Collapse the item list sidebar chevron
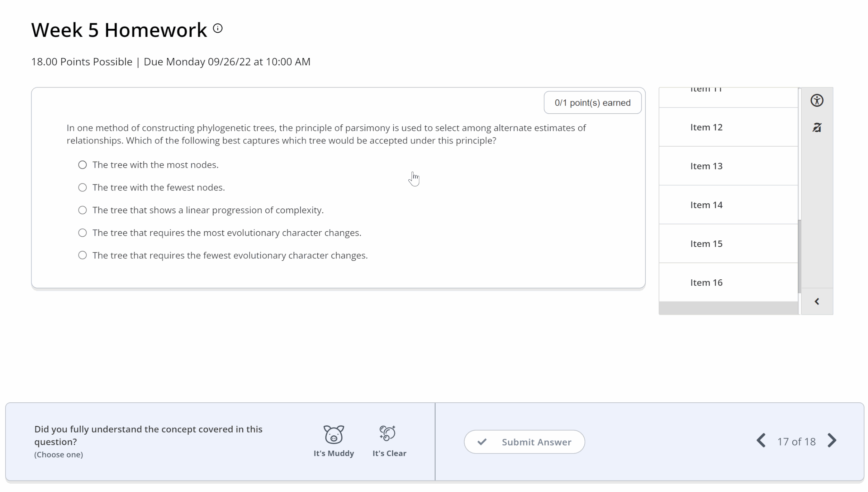The width and height of the screenshot is (868, 492). pos(817,302)
